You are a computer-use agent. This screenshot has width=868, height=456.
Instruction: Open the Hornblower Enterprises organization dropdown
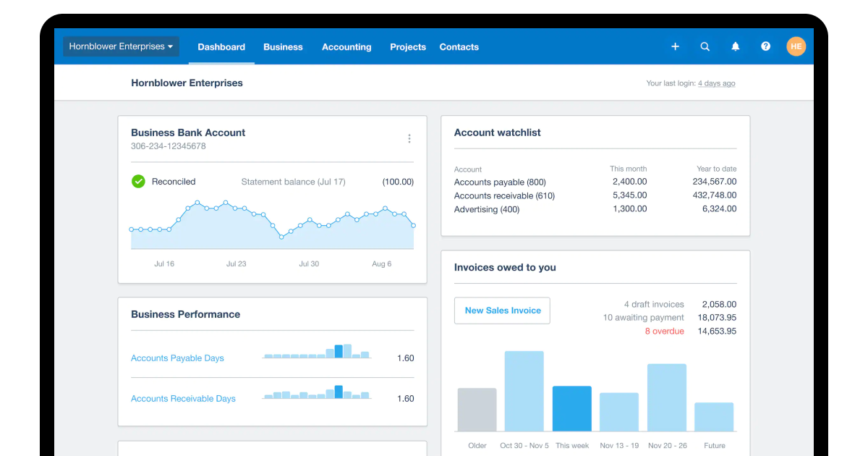click(120, 46)
